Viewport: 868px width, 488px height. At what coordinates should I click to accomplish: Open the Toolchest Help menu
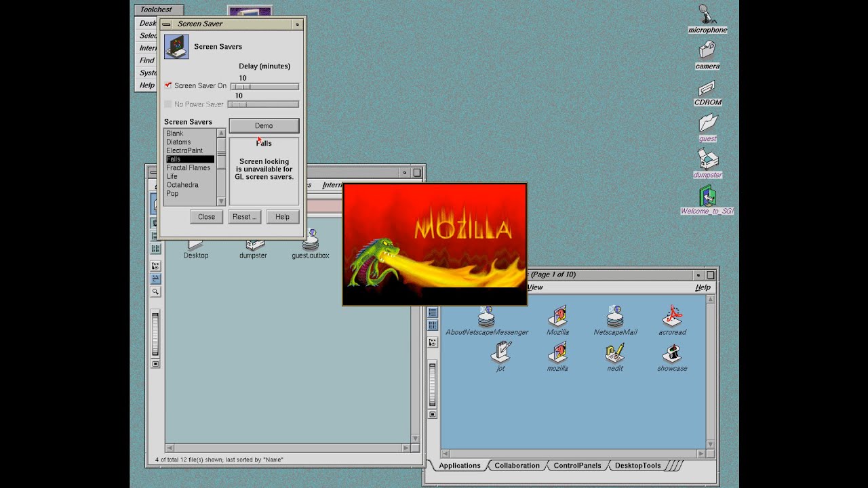(147, 85)
